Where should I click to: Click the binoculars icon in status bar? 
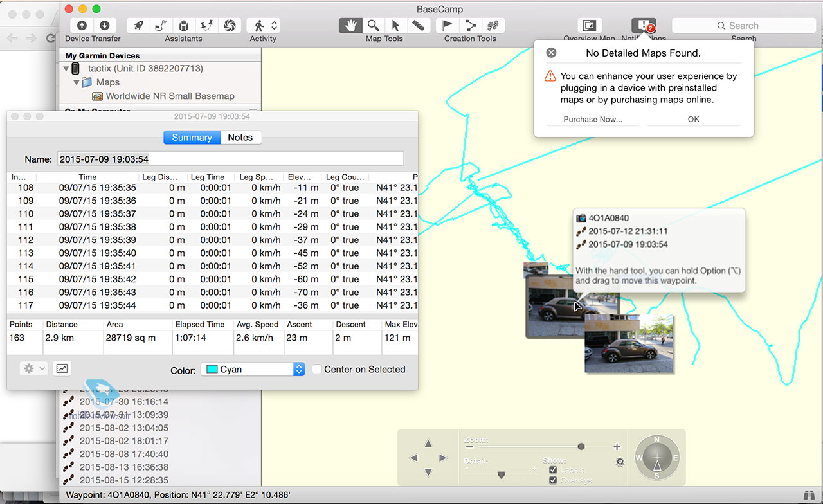[809, 495]
